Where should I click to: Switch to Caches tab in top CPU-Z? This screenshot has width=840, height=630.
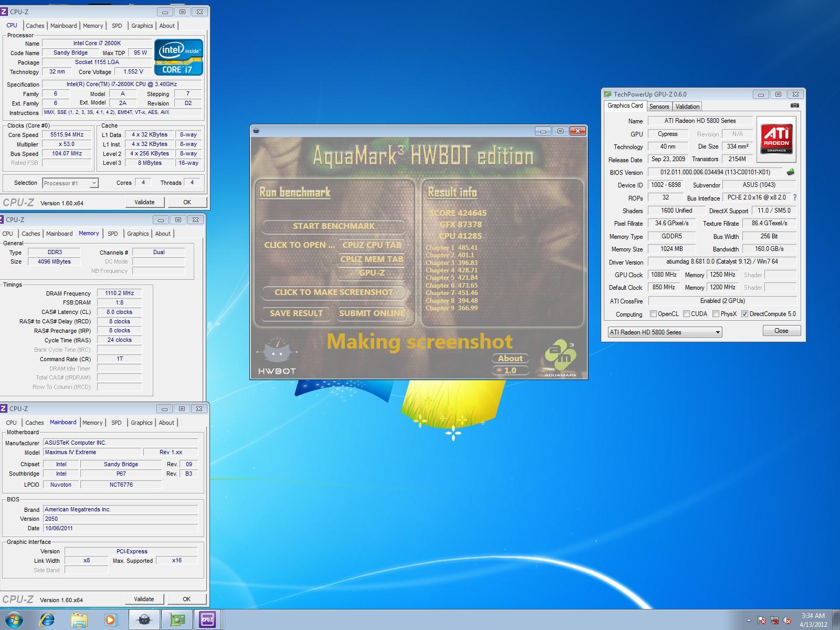(35, 26)
